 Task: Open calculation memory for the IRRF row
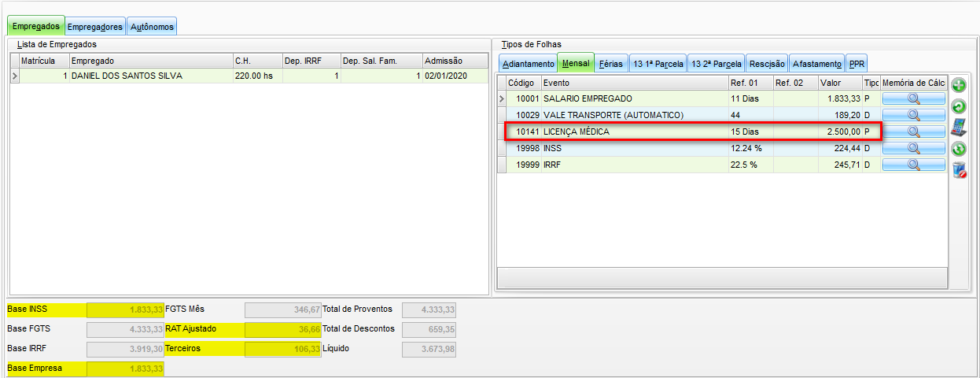click(913, 165)
